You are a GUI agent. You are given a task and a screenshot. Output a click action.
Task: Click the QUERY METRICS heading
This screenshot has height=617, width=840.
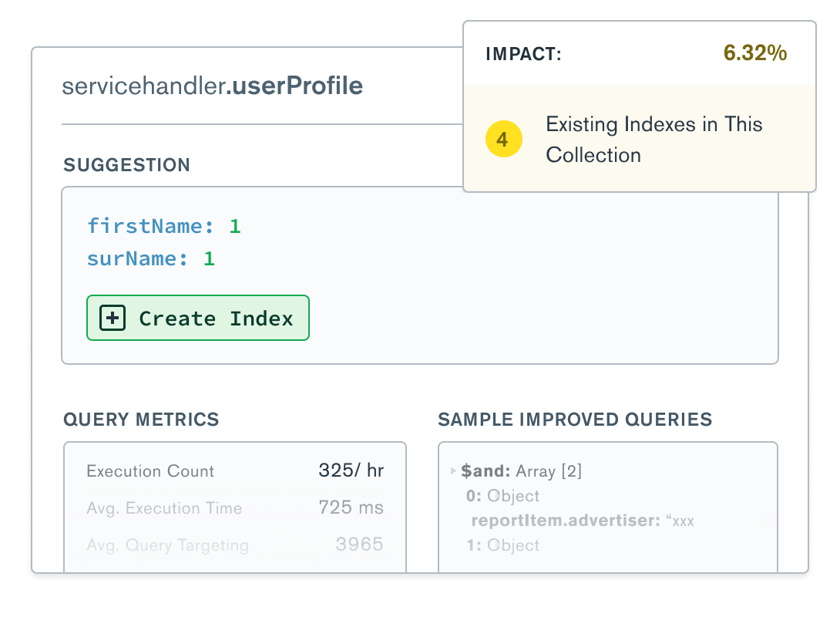tap(141, 420)
